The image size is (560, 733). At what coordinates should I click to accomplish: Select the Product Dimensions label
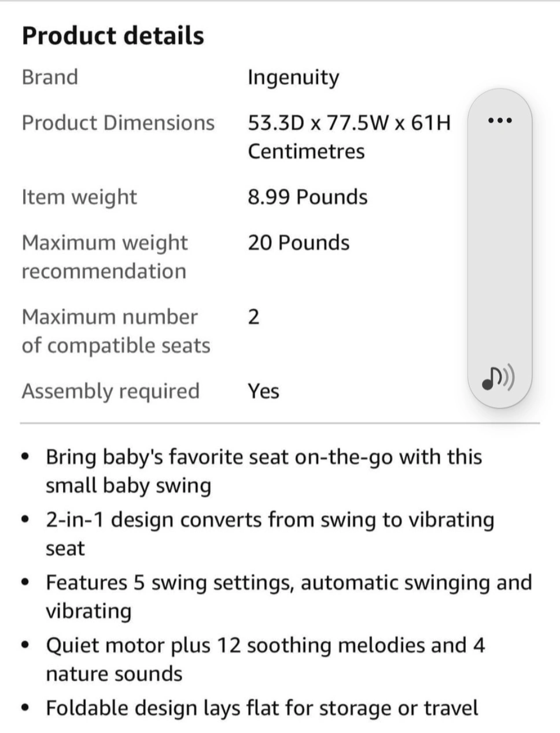click(x=118, y=123)
